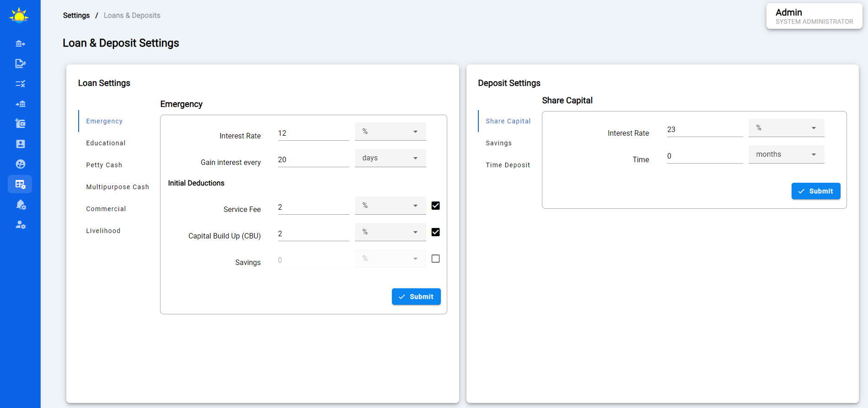Submit the Share Capital deposit settings
The height and width of the screenshot is (408, 868).
(816, 191)
